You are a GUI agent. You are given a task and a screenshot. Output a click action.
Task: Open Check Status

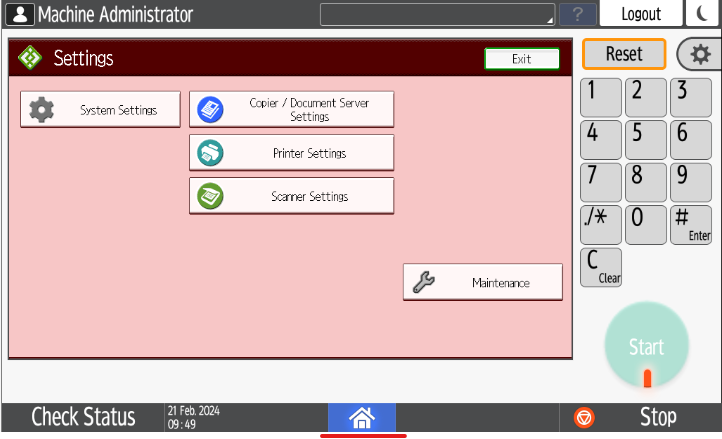83,417
